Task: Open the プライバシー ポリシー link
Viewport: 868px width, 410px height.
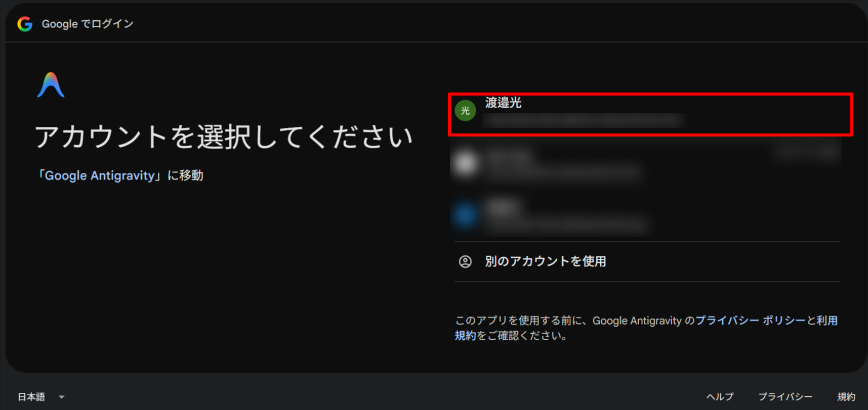Action: 751,321
